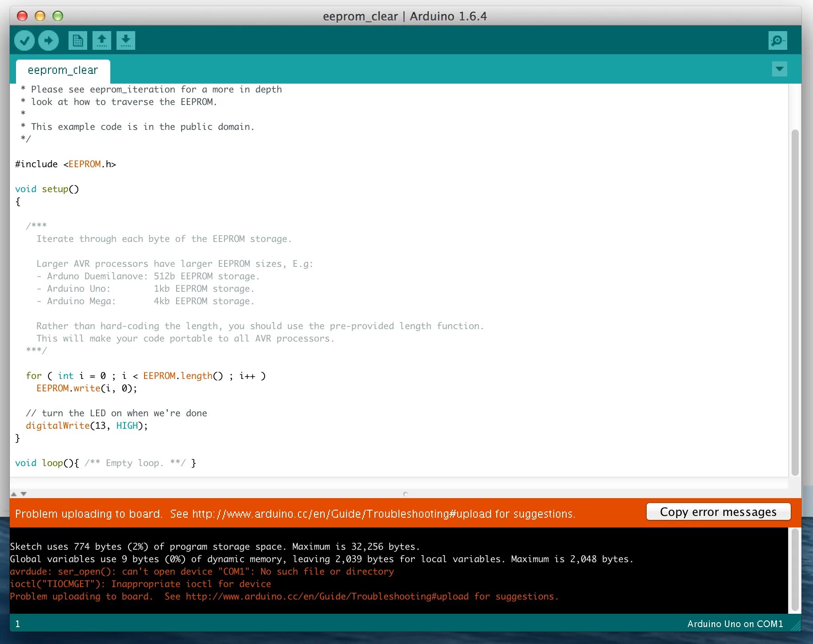Image resolution: width=813 pixels, height=644 pixels.
Task: Minimize the Arduino window
Action: [40, 16]
